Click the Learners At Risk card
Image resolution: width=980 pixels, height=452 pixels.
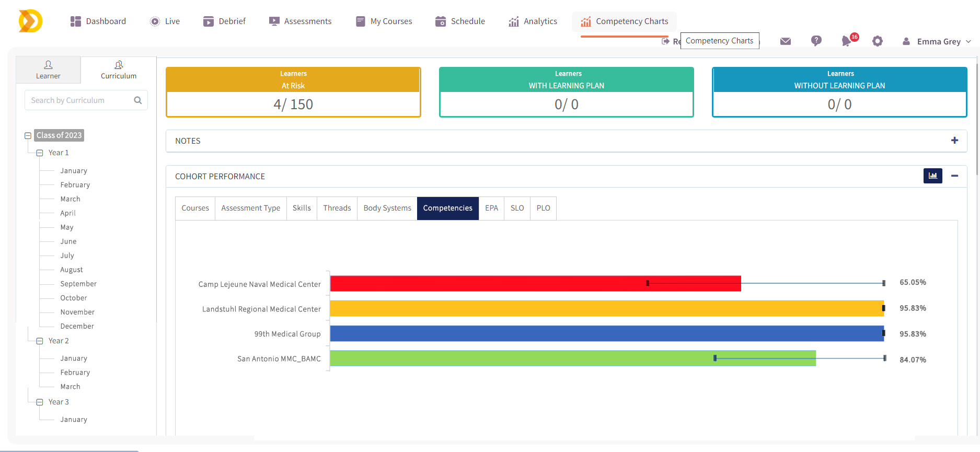pos(293,92)
